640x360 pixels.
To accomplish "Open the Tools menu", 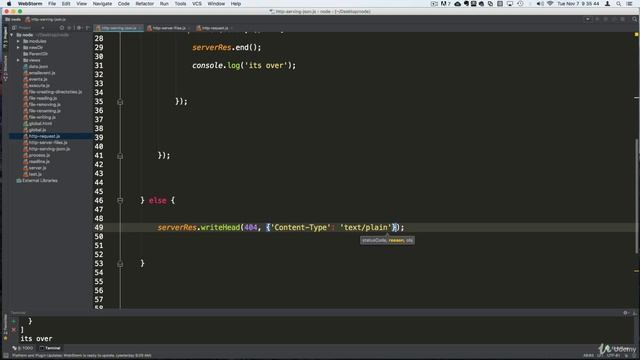I will pos(180,4).
